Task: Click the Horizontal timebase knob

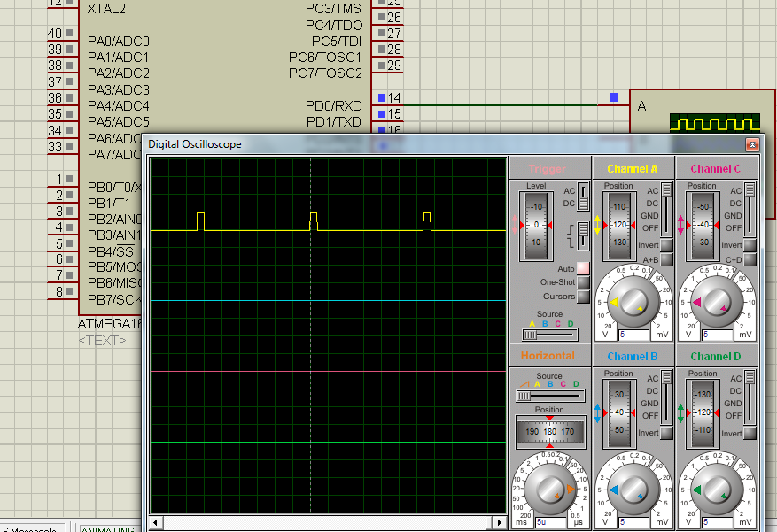Action: (x=549, y=489)
